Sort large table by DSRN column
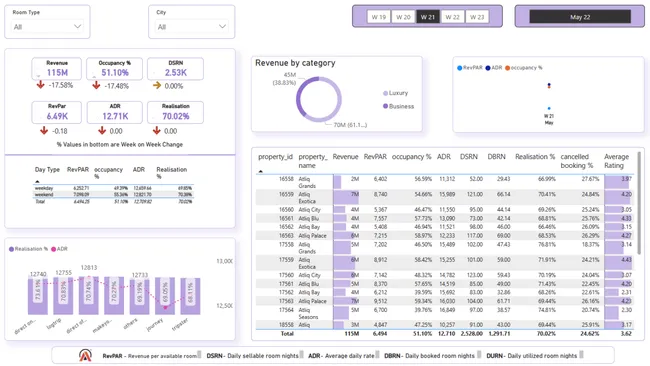Viewport: 650px width, 366px height. (469, 157)
